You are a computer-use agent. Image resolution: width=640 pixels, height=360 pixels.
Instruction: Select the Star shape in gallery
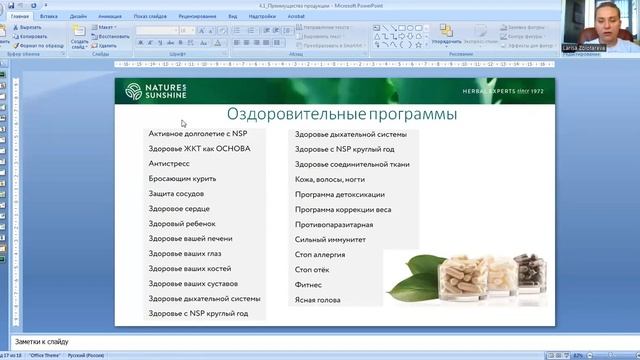(x=418, y=45)
